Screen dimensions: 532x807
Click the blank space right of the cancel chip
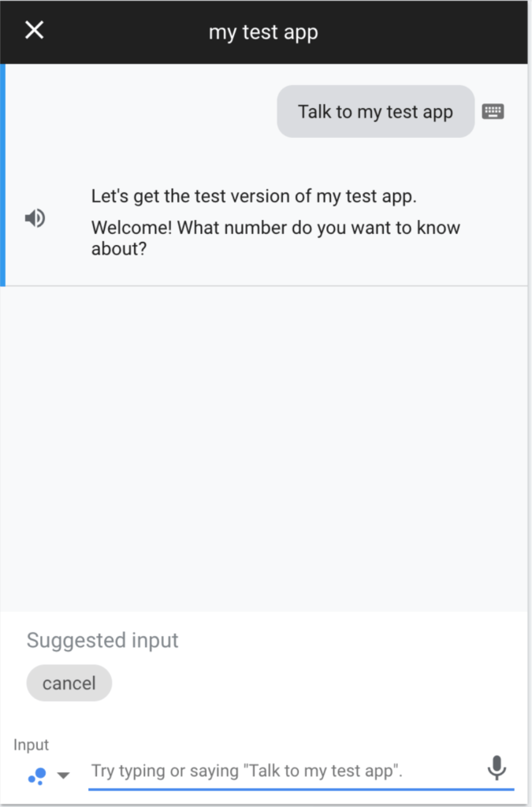[315, 683]
